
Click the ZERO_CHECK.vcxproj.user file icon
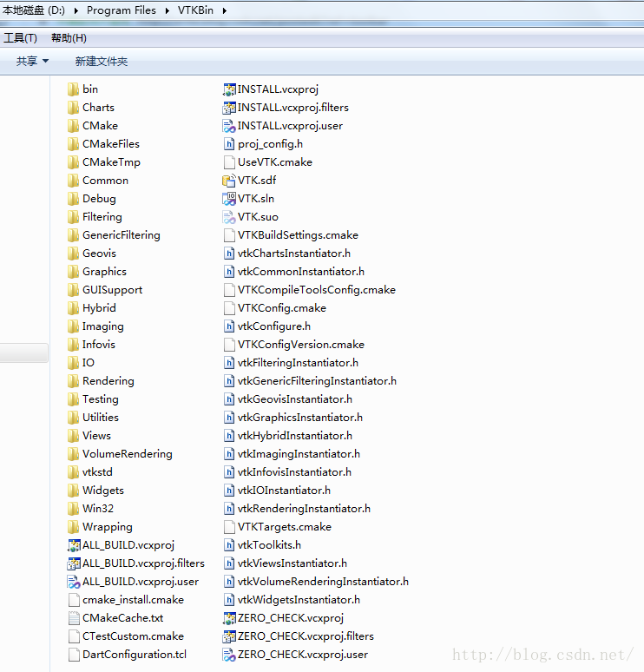229,655
